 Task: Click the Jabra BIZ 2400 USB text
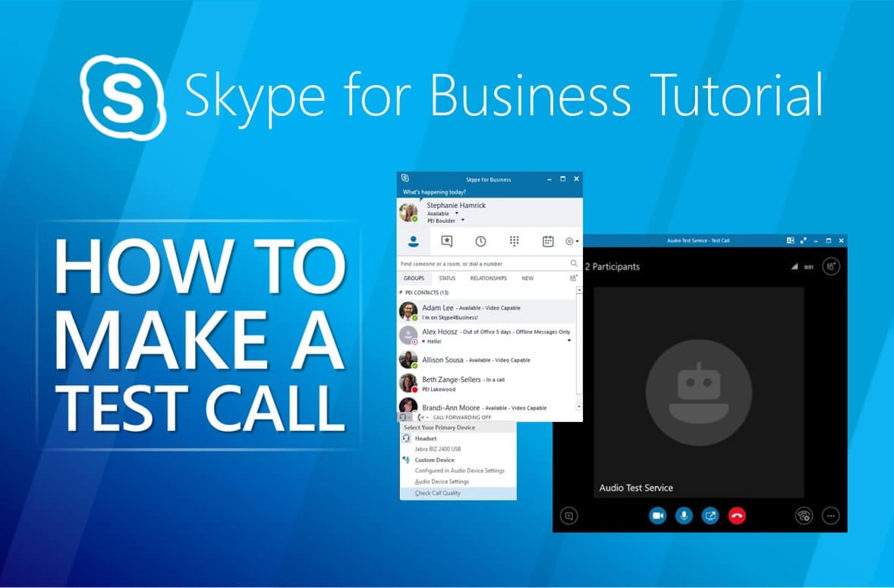click(438, 449)
